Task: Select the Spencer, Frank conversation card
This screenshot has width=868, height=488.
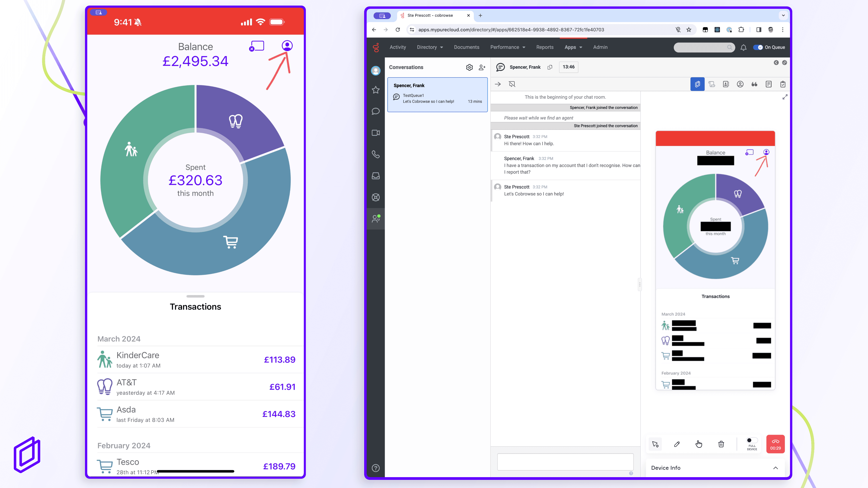Action: pyautogui.click(x=437, y=94)
